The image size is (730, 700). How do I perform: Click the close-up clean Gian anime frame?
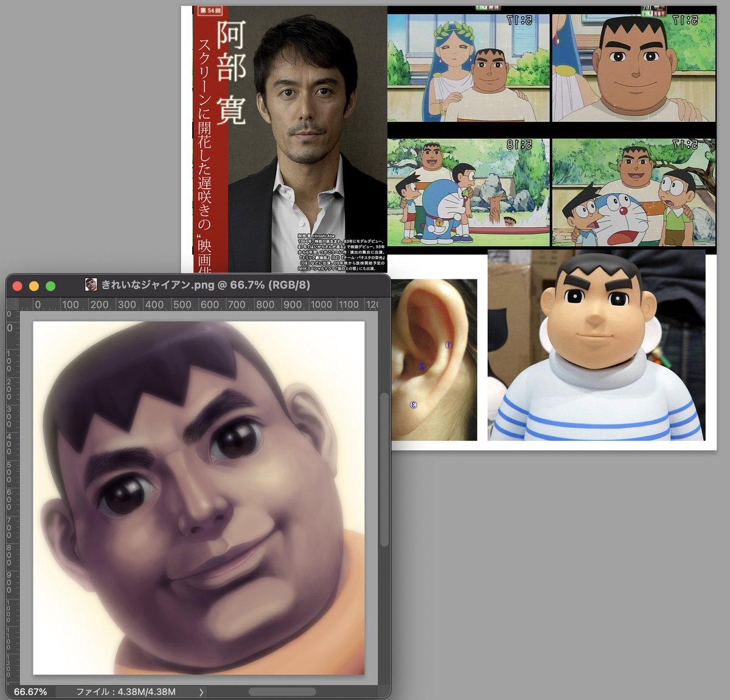click(x=633, y=68)
